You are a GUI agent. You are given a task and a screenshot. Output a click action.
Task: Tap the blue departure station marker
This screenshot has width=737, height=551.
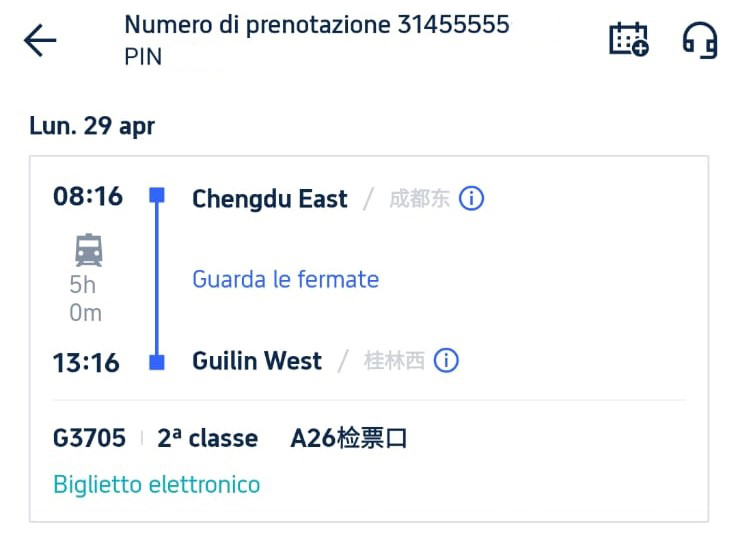(157, 196)
